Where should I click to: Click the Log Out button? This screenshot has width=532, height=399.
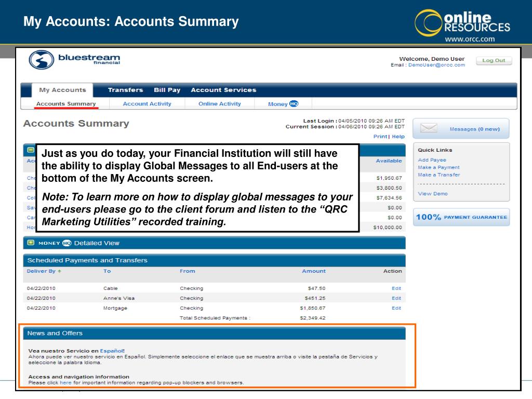pyautogui.click(x=494, y=60)
